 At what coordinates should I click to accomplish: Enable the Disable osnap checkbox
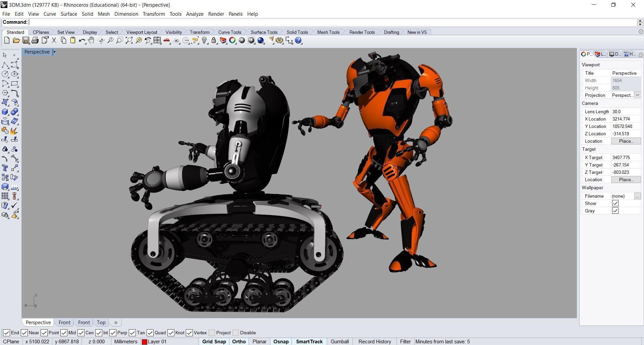click(x=235, y=333)
